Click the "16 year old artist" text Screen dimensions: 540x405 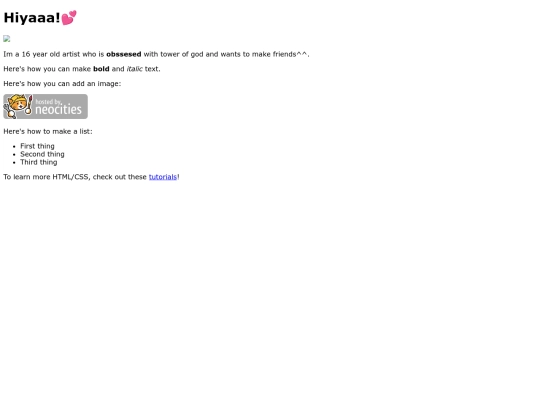(51, 54)
